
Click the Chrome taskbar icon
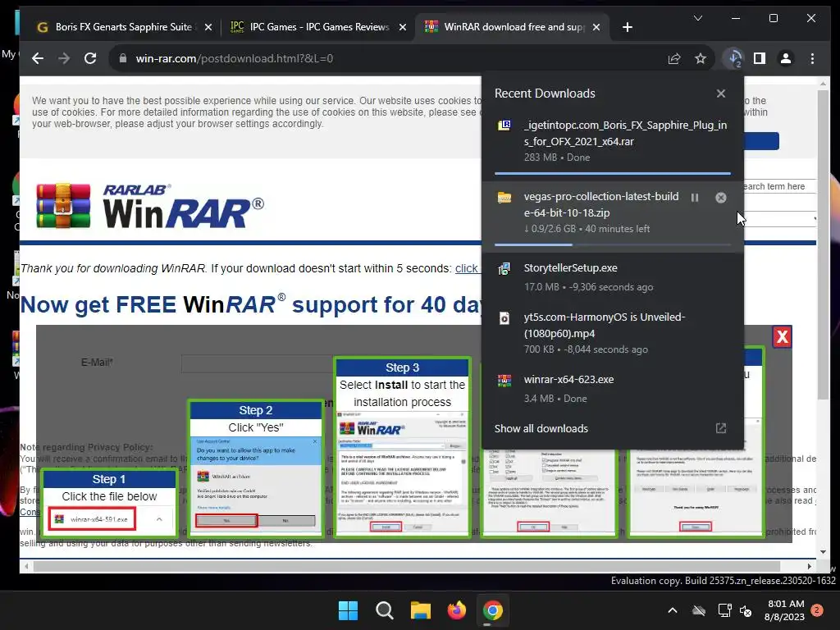click(492, 610)
